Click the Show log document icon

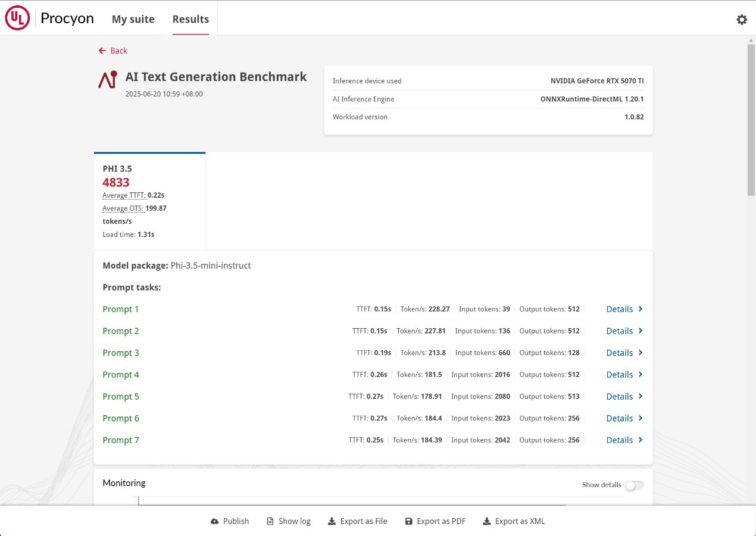(270, 521)
